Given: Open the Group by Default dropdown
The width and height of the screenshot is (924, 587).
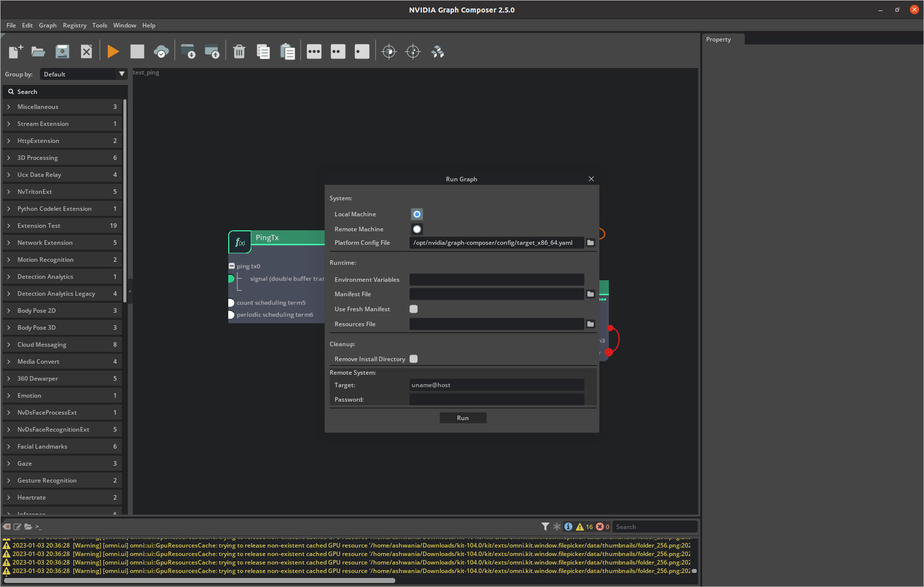Looking at the screenshot, I should pos(83,74).
